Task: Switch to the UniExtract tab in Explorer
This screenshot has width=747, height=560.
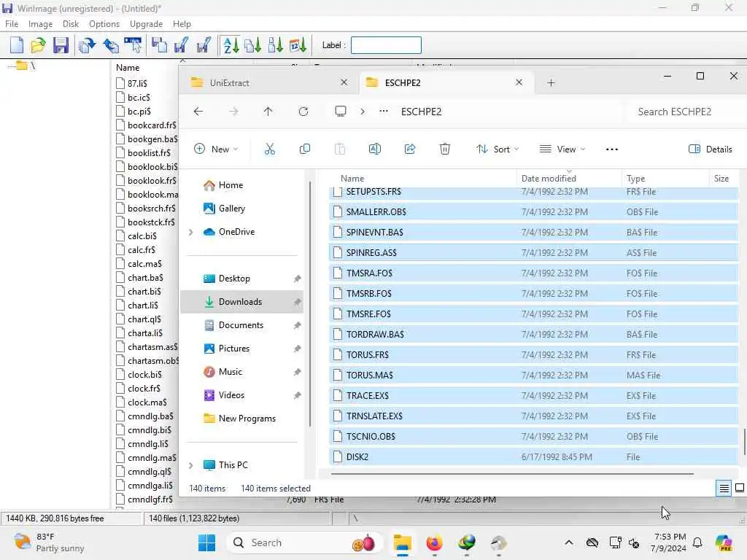Action: click(269, 83)
